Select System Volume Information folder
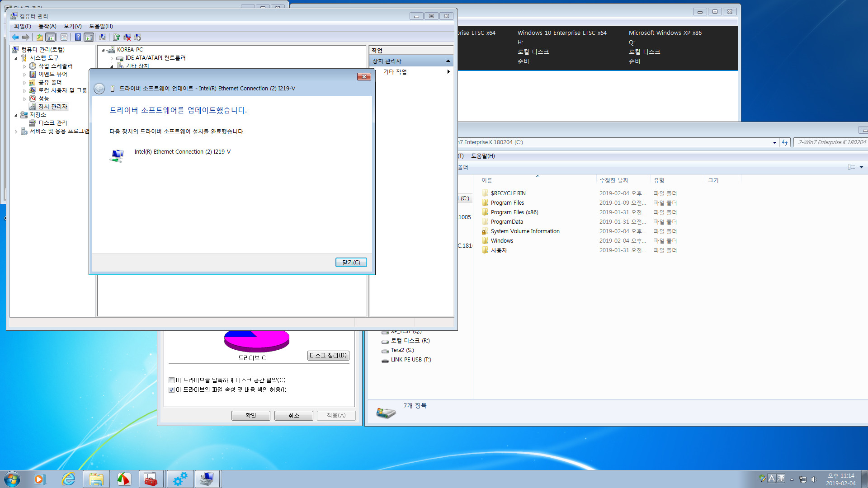Screen dimensions: 868x488 pyautogui.click(x=525, y=231)
